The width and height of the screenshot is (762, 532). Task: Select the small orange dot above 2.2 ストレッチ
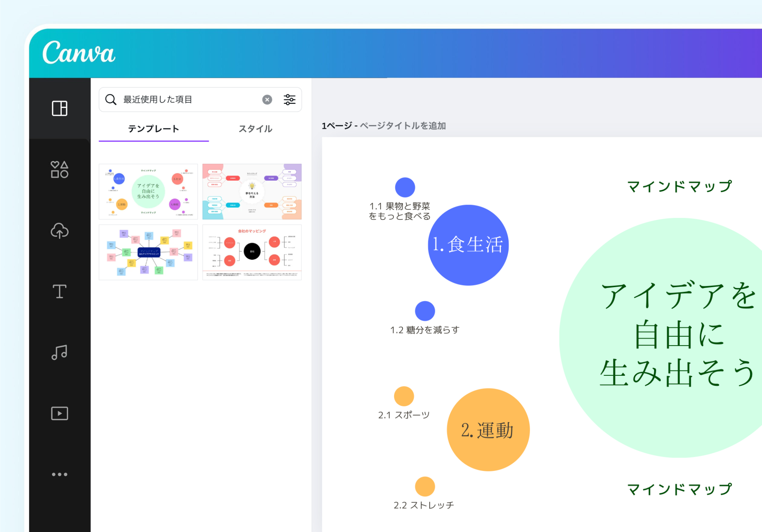(425, 486)
